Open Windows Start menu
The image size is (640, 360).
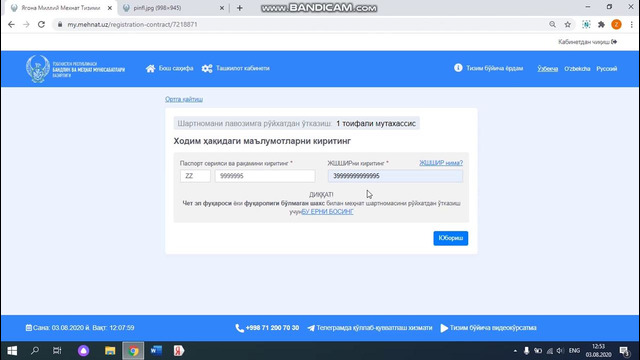coord(12,351)
